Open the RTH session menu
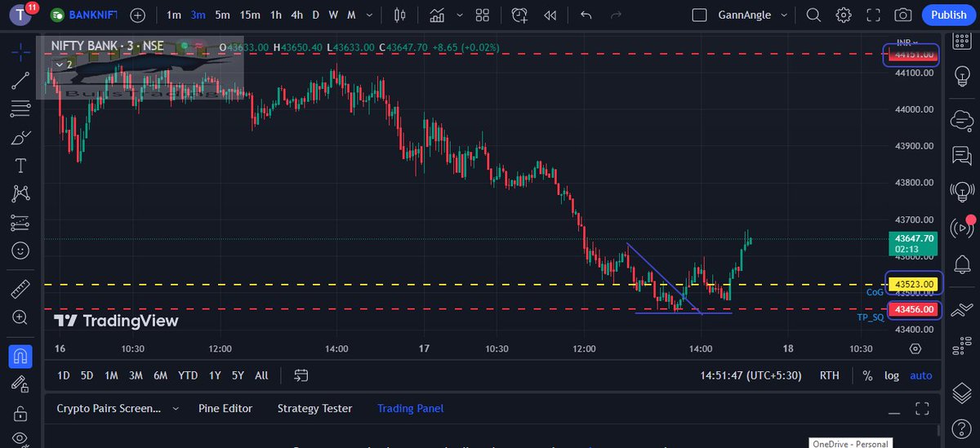Image resolution: width=980 pixels, height=448 pixels. pyautogui.click(x=830, y=375)
